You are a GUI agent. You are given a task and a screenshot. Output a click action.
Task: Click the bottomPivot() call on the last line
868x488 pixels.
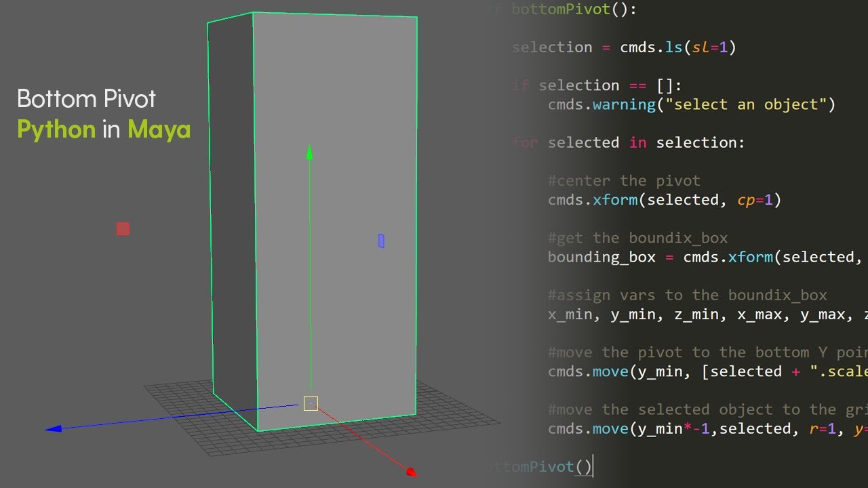[540, 467]
